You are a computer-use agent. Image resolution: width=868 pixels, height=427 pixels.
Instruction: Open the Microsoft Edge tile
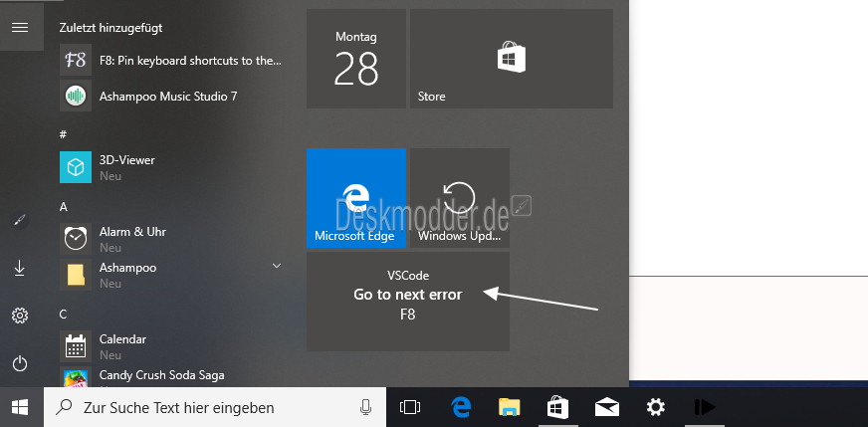click(x=356, y=198)
